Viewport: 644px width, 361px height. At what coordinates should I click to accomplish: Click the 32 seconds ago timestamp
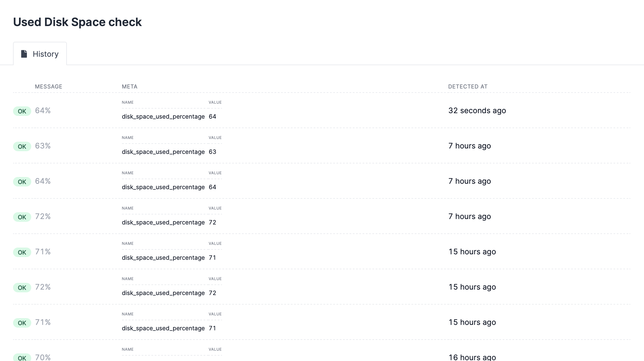(477, 110)
